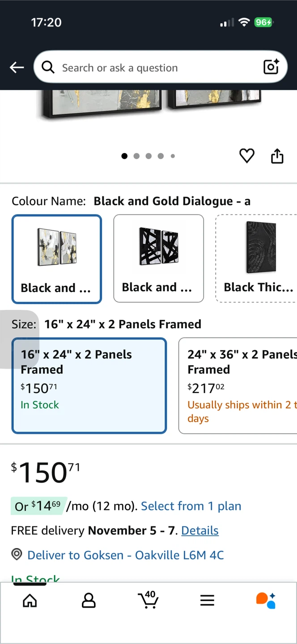Tap the share icon
Image resolution: width=297 pixels, height=644 pixels.
(x=277, y=156)
